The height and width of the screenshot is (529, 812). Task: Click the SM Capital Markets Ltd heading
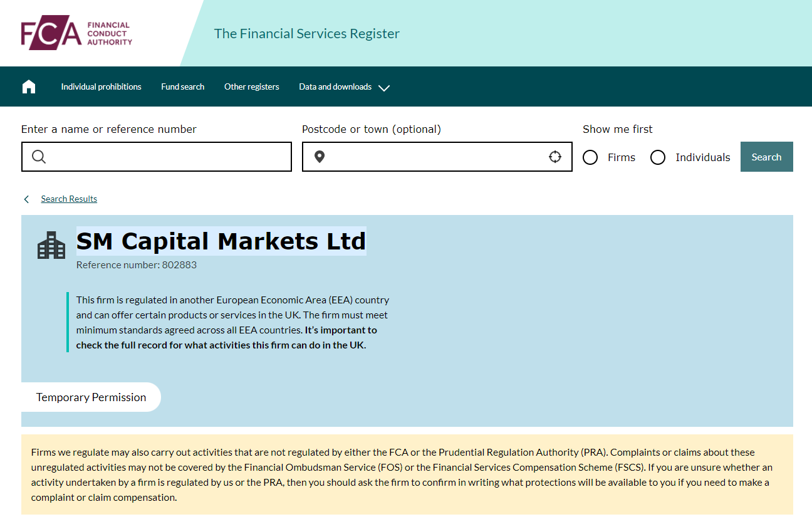point(221,241)
